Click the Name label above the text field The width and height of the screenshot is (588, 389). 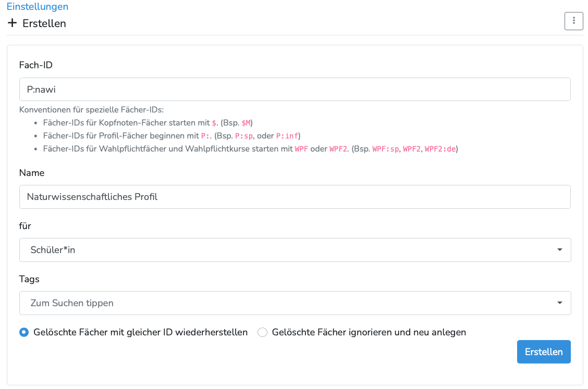32,173
